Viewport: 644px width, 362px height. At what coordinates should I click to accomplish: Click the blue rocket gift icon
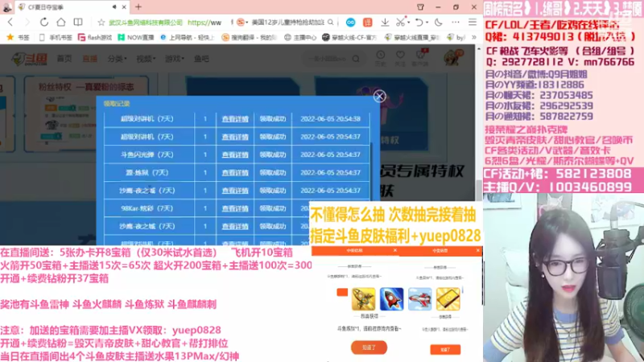point(391,299)
